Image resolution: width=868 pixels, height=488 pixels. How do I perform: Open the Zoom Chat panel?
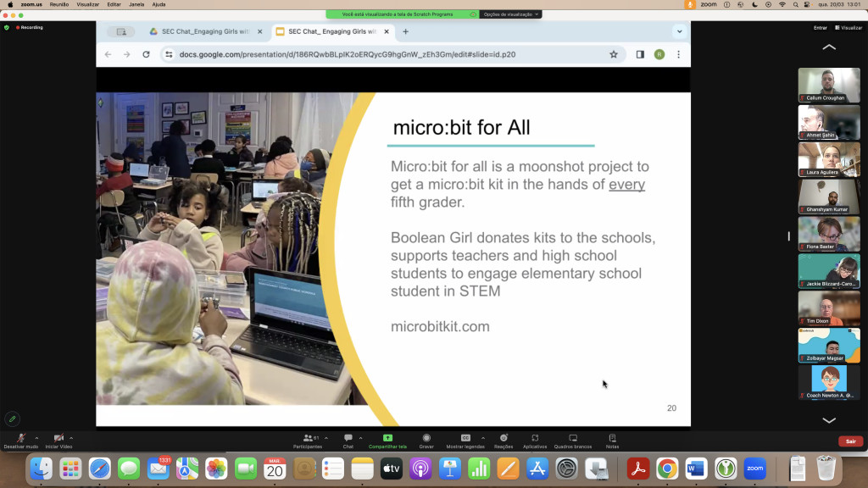[x=348, y=439]
